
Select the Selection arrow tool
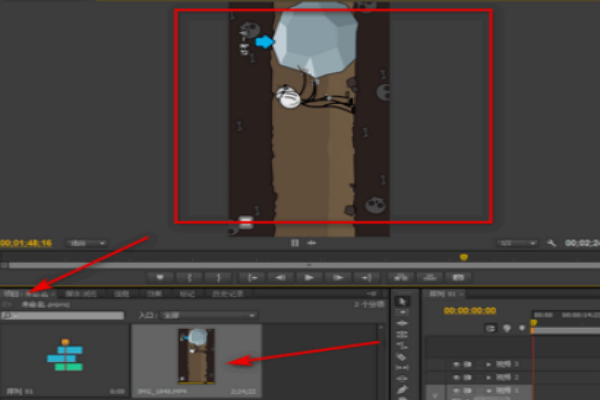tap(402, 302)
